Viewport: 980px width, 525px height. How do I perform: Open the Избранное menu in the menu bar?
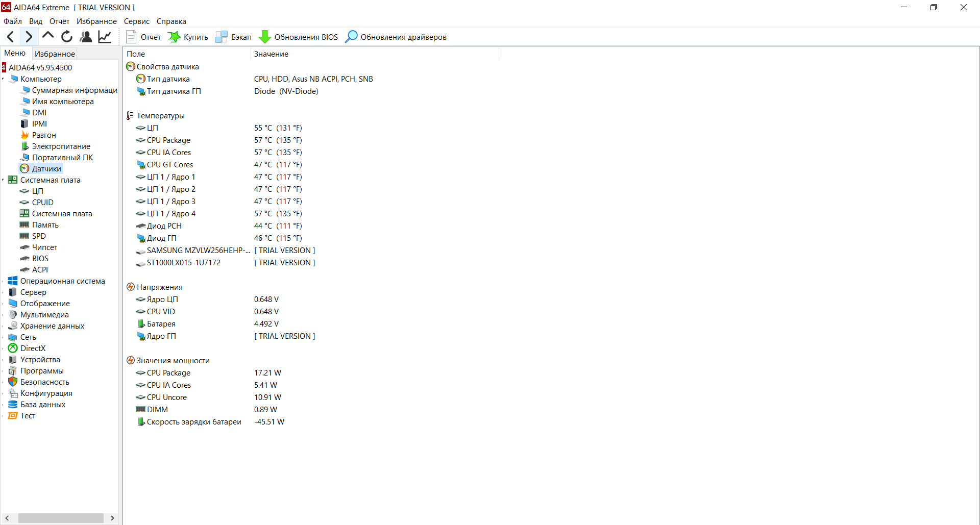[96, 21]
